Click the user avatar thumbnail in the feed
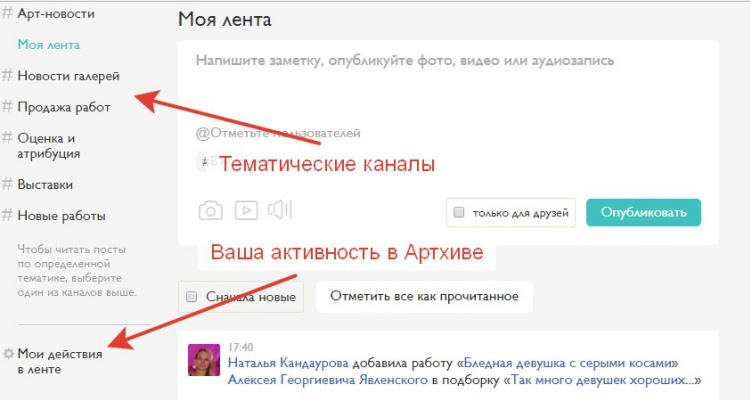Viewport: 750px width, 400px height. pos(204,360)
